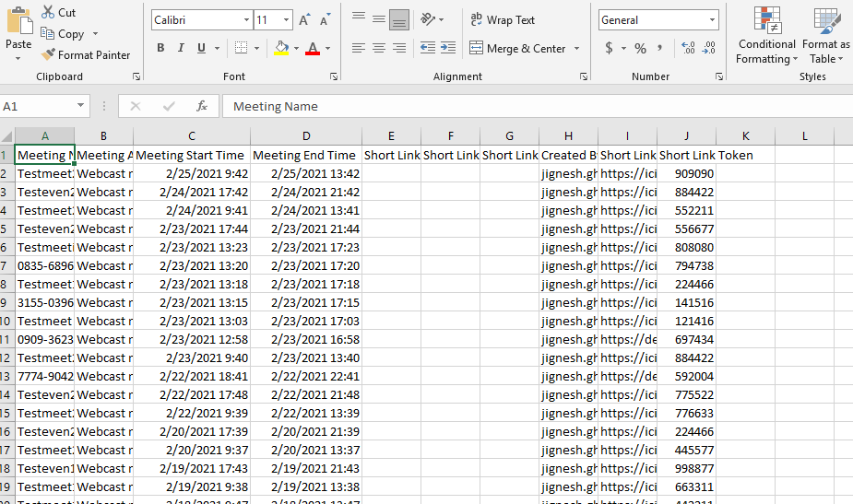Toggle bottom align for cell text
The image size is (853, 504).
point(399,20)
